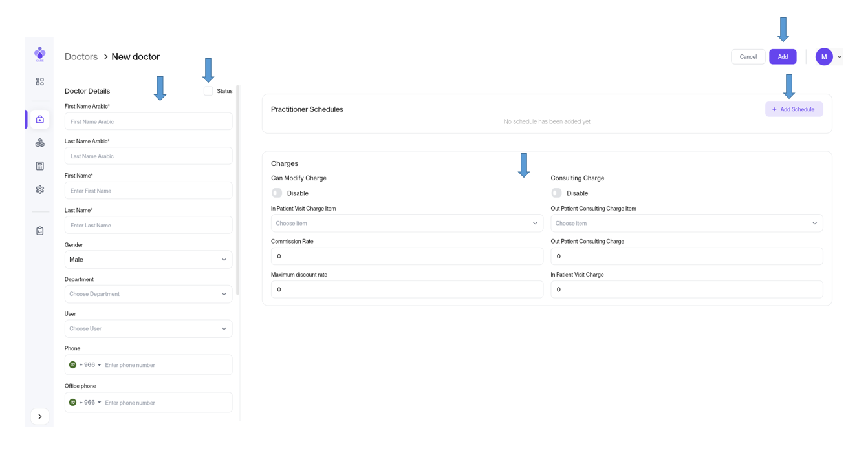Viewport: 868px width, 453px height.
Task: Click the Cancel button
Action: coord(748,57)
